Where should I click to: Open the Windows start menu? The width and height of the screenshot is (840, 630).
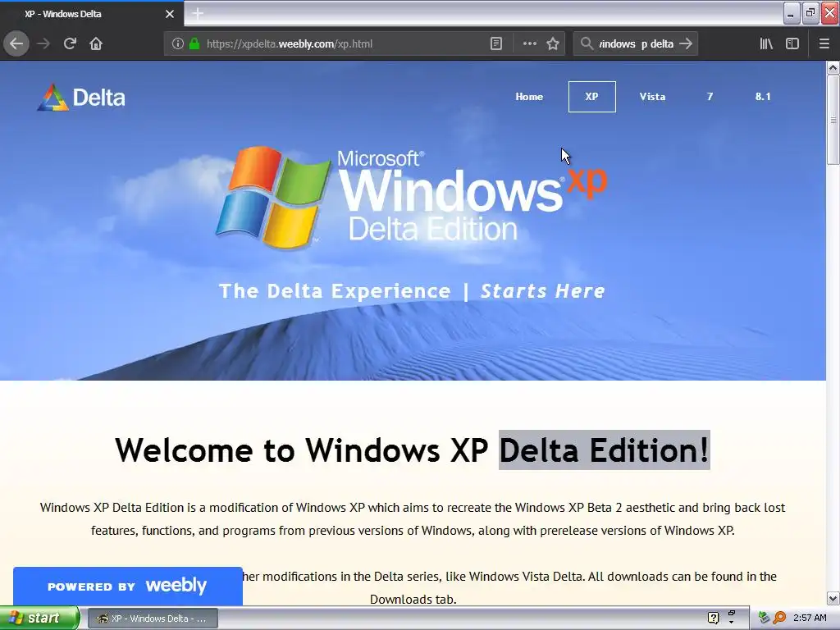(39, 619)
